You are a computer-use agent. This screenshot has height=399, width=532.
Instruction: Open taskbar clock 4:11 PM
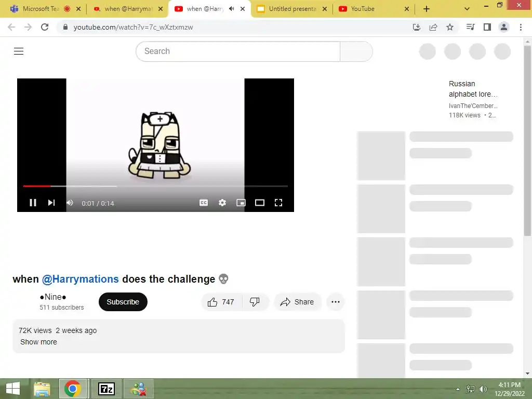(x=509, y=389)
